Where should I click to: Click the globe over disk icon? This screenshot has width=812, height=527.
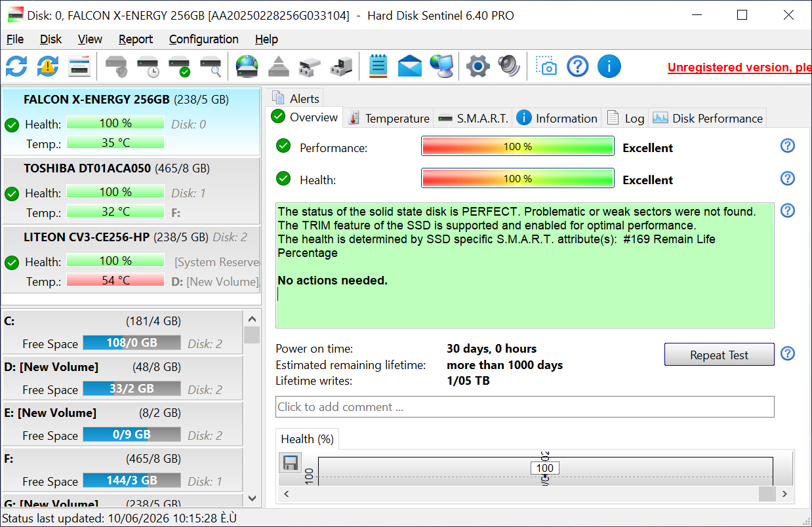tap(247, 66)
